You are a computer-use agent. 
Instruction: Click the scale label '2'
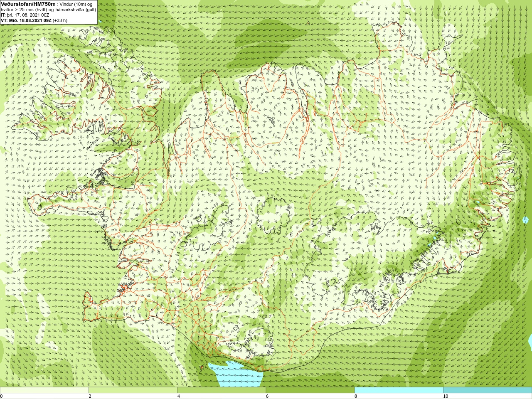(90, 396)
